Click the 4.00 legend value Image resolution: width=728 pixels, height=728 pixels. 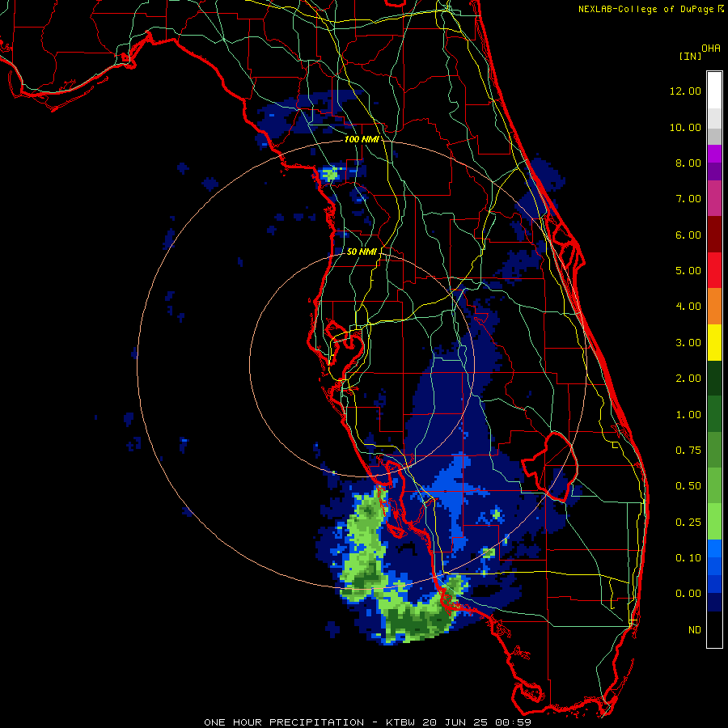tap(688, 307)
